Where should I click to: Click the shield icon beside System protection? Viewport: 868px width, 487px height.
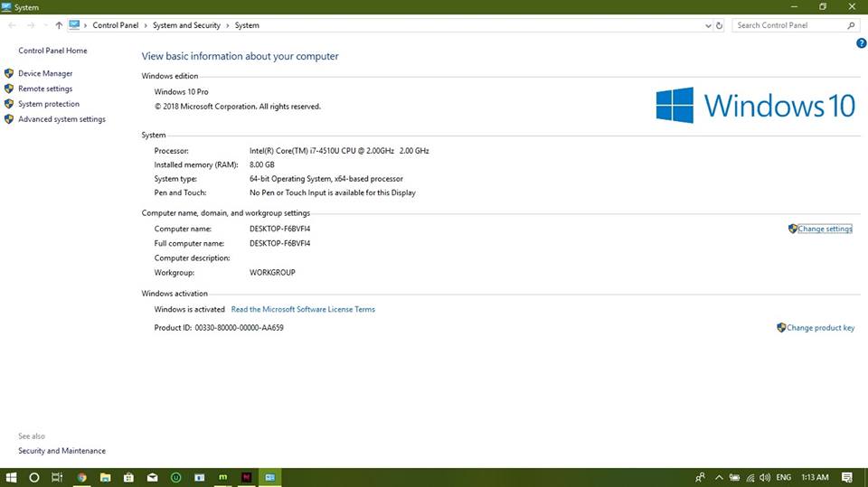click(x=9, y=104)
